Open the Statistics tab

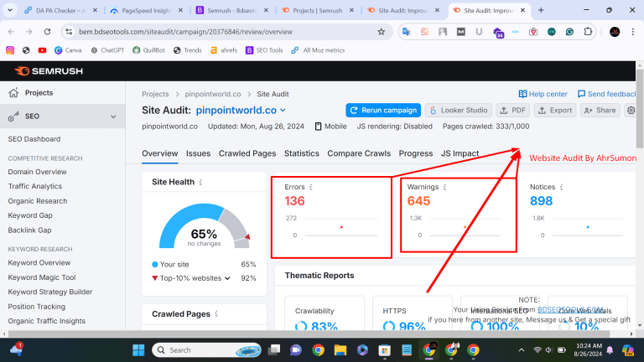pos(302,153)
